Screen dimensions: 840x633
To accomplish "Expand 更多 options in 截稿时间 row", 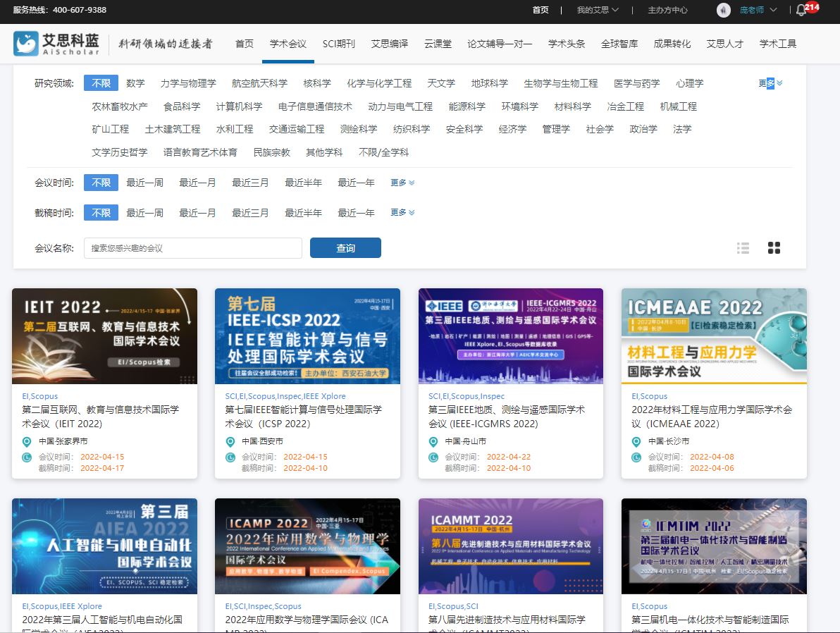I will [x=402, y=213].
